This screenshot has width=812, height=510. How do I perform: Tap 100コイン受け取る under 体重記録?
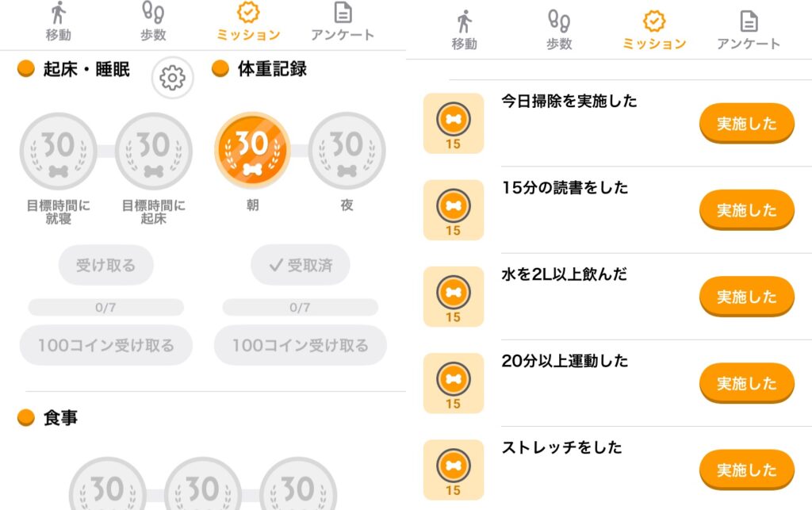click(x=301, y=345)
